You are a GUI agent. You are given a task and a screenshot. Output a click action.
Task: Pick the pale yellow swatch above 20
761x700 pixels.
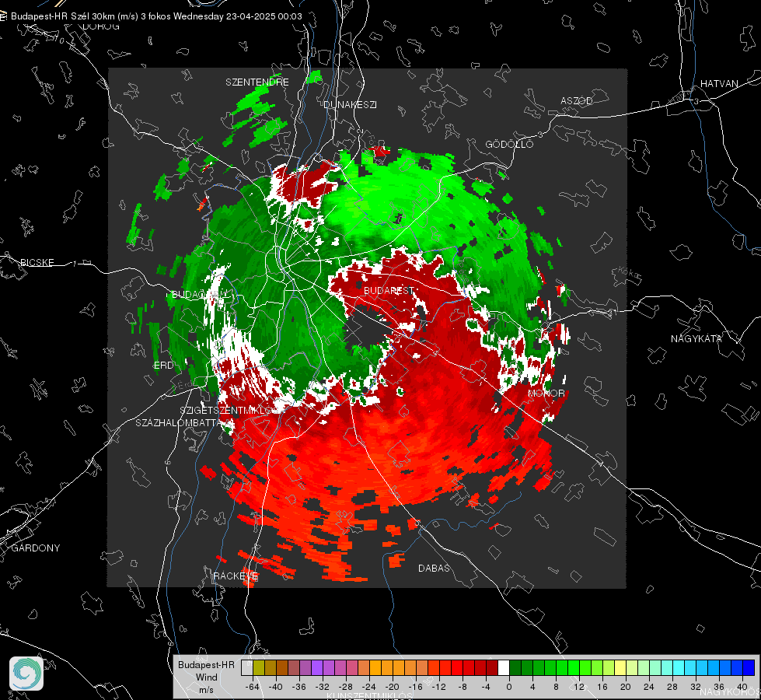pos(620,668)
